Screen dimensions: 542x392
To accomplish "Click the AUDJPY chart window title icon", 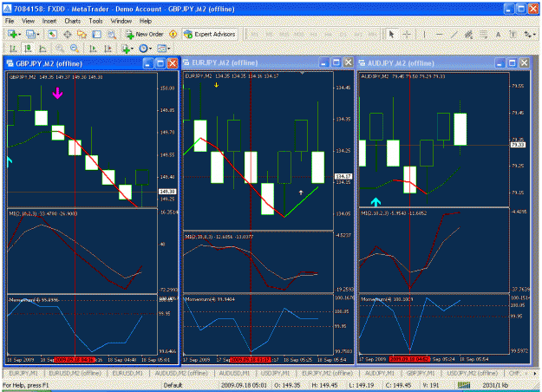I will point(362,63).
